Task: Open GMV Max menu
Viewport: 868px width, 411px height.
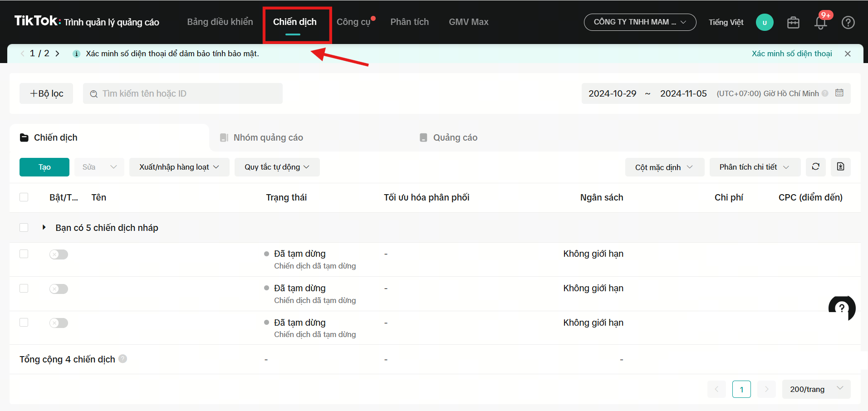Action: pos(469,22)
